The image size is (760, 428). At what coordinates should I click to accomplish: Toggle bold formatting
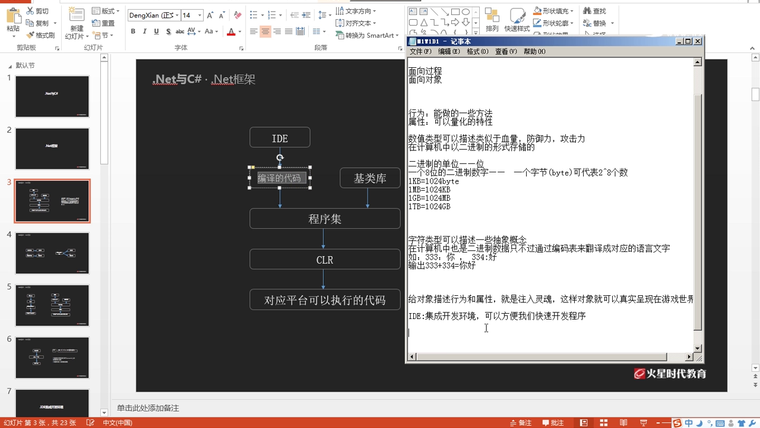tap(133, 32)
